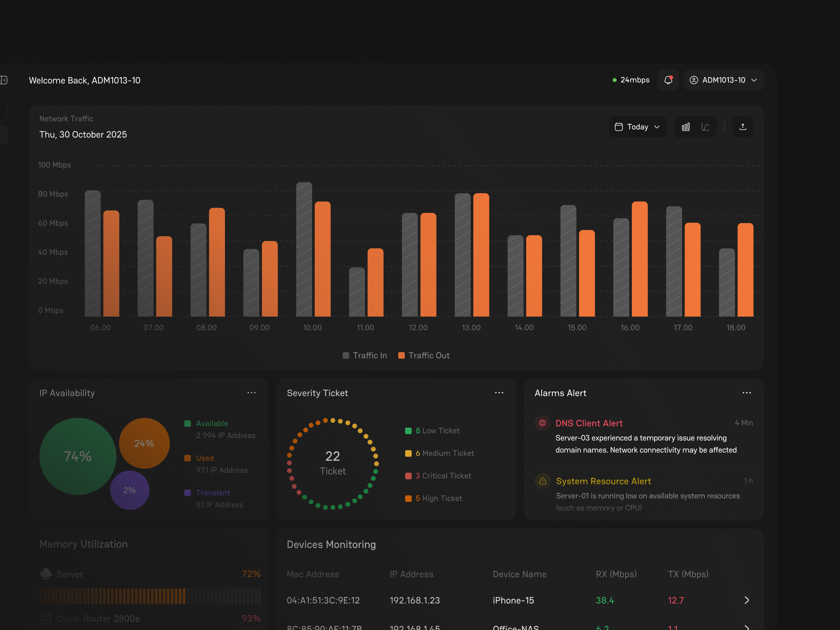Image resolution: width=840 pixels, height=630 pixels.
Task: Switch chart to bar view
Action: click(x=686, y=127)
